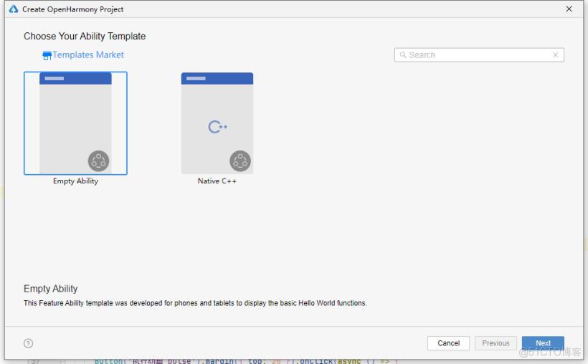The width and height of the screenshot is (588, 364).
Task: Proceed with the Next button
Action: click(543, 343)
